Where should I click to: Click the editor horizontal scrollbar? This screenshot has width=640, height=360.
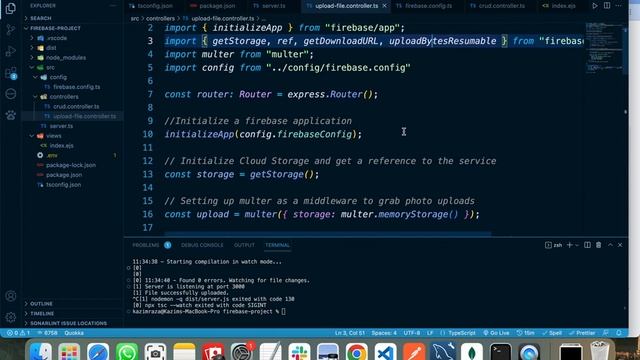coord(328,234)
